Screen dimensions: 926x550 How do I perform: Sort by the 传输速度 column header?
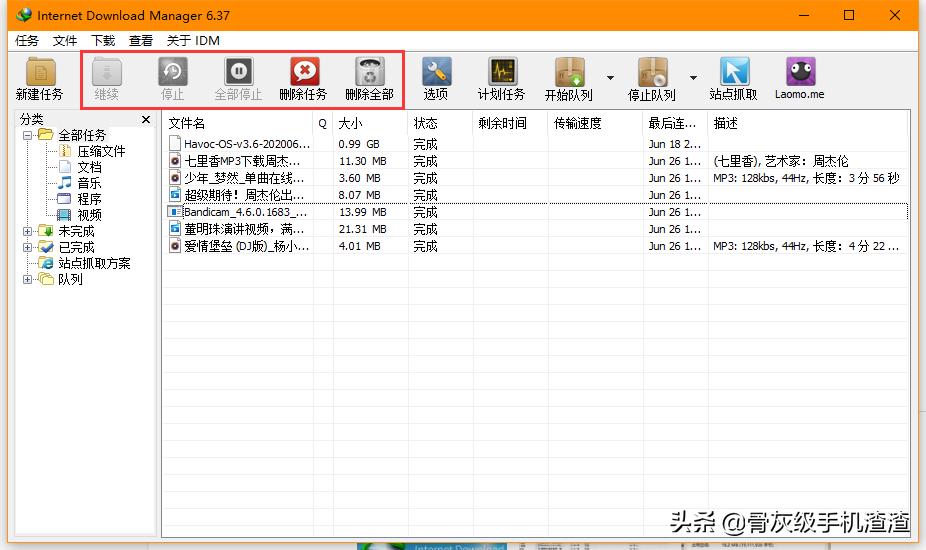pyautogui.click(x=595, y=123)
